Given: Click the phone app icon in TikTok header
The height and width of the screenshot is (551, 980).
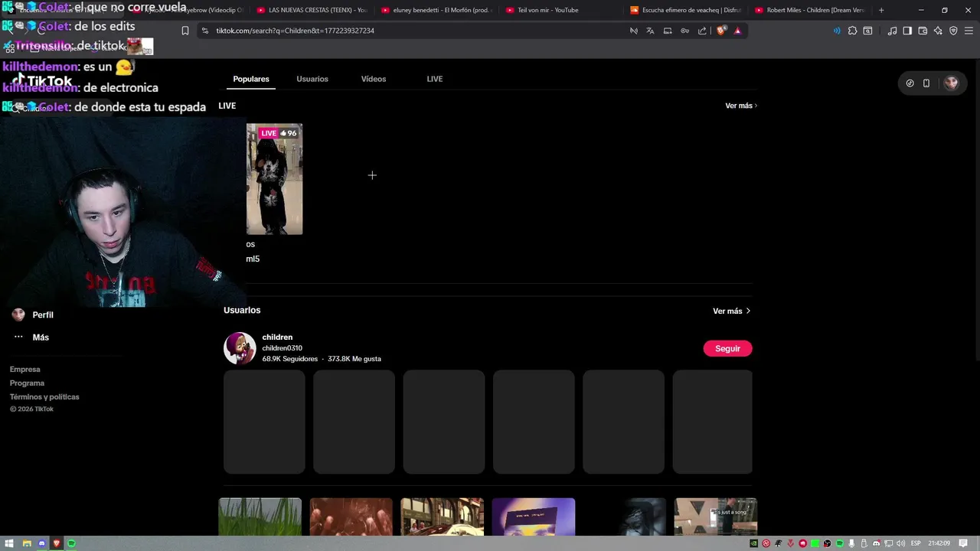Looking at the screenshot, I should pos(926,83).
